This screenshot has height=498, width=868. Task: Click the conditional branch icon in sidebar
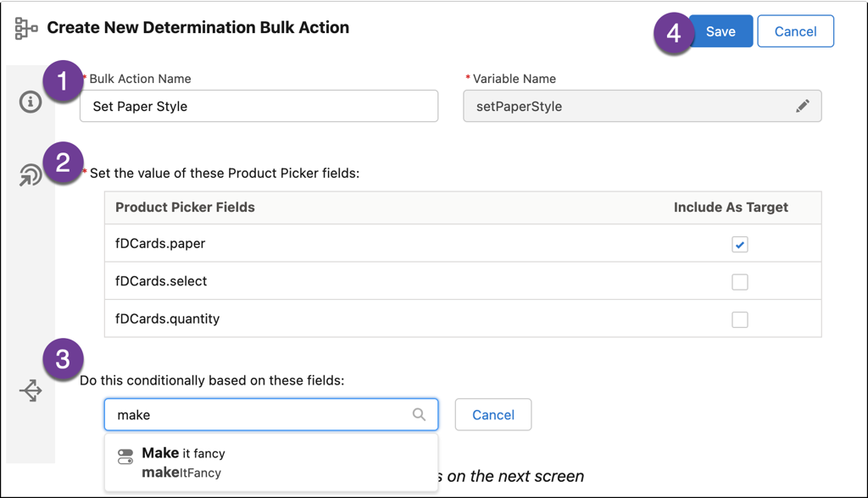point(31,390)
